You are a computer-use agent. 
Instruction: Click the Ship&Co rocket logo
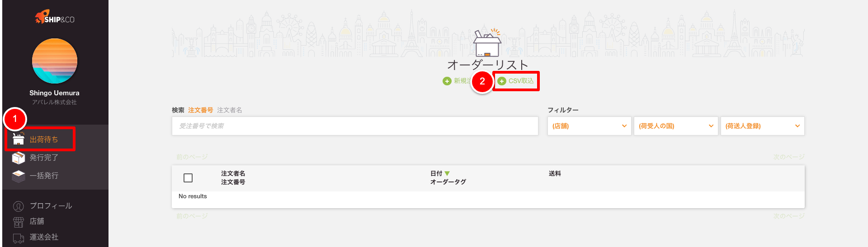(x=42, y=17)
